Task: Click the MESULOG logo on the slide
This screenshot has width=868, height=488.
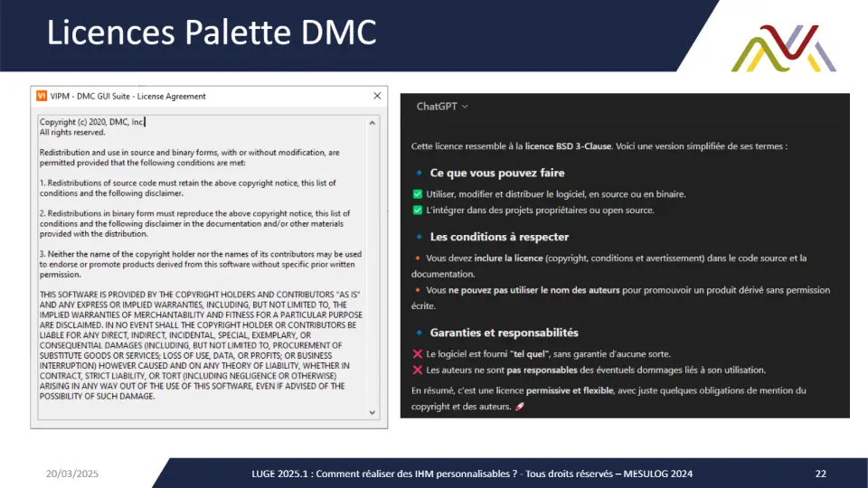Action: pos(784,48)
